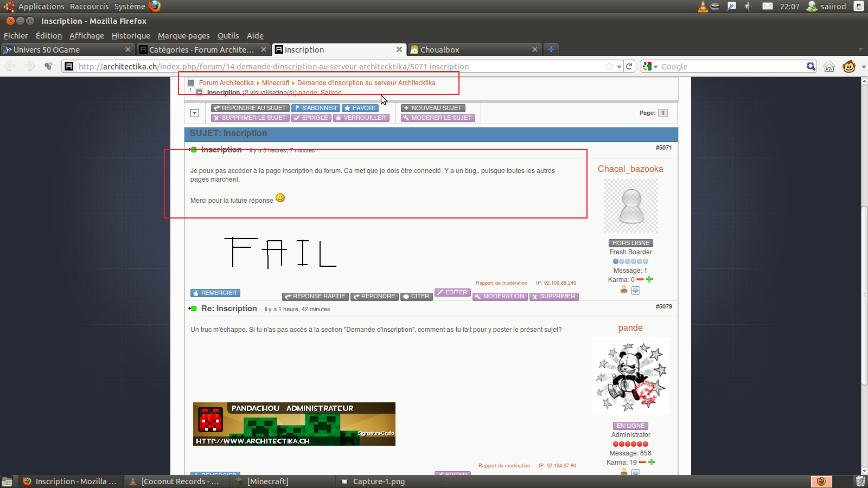Go back using Firefox back arrow

point(10,66)
